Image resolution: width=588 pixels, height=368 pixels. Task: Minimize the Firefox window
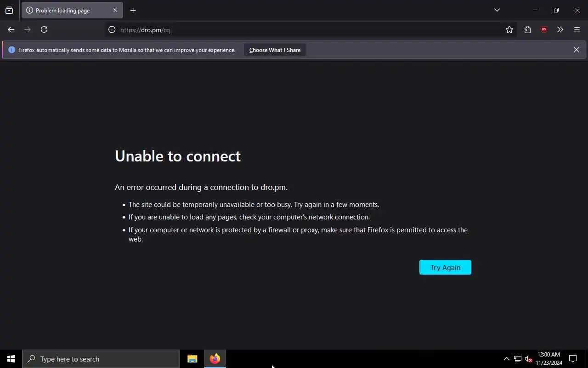click(535, 10)
